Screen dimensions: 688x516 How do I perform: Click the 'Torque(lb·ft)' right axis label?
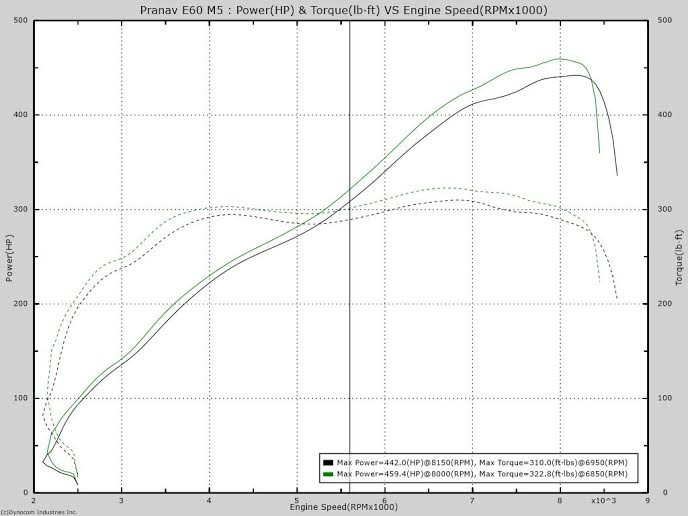coord(679,258)
